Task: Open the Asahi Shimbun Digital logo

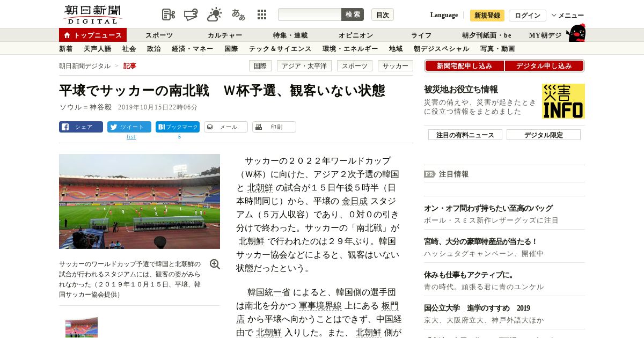Action: click(92, 14)
